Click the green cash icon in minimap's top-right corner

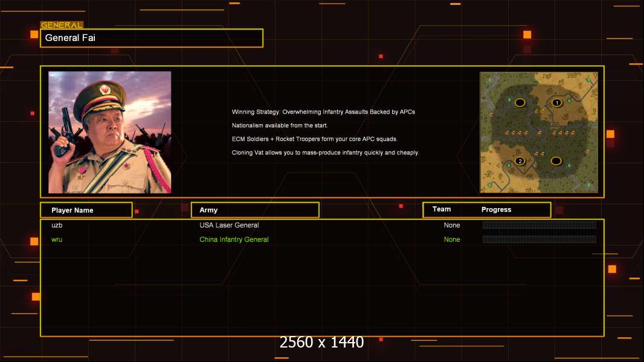point(588,80)
